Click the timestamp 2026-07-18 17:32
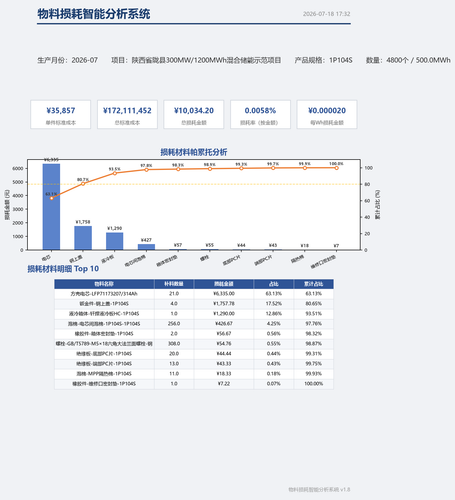This screenshot has height=500, width=455. coord(326,14)
